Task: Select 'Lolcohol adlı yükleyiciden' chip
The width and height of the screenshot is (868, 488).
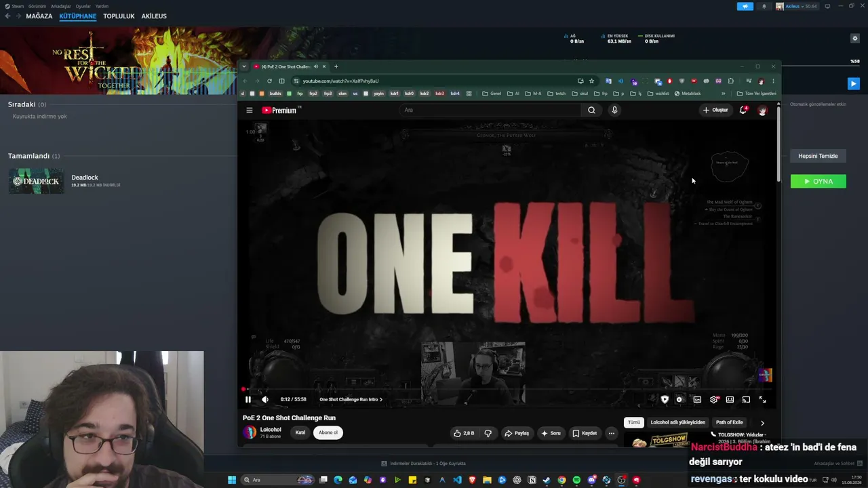Action: [678, 422]
